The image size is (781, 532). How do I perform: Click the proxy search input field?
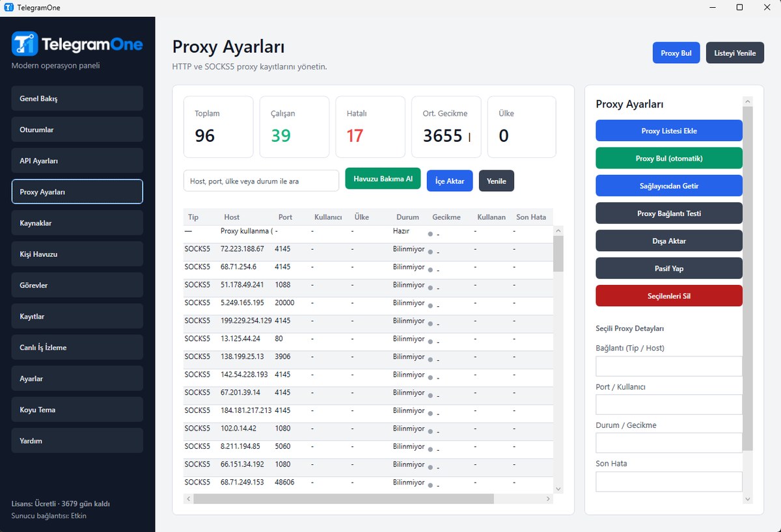(261, 181)
